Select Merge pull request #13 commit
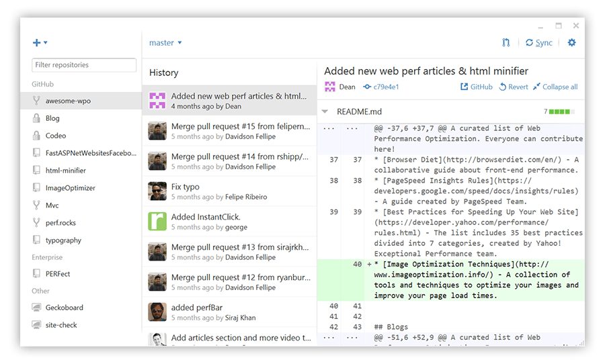This screenshot has height=364, width=605. [x=230, y=252]
